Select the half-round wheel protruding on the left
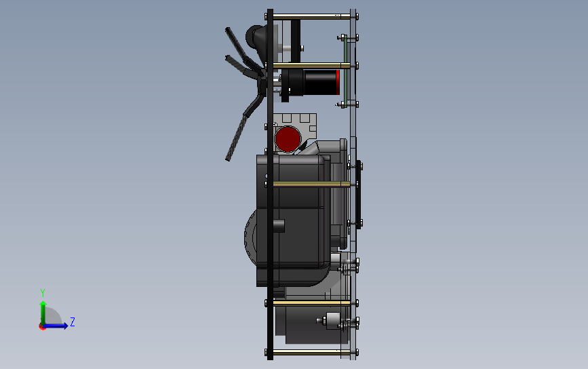 click(x=250, y=239)
